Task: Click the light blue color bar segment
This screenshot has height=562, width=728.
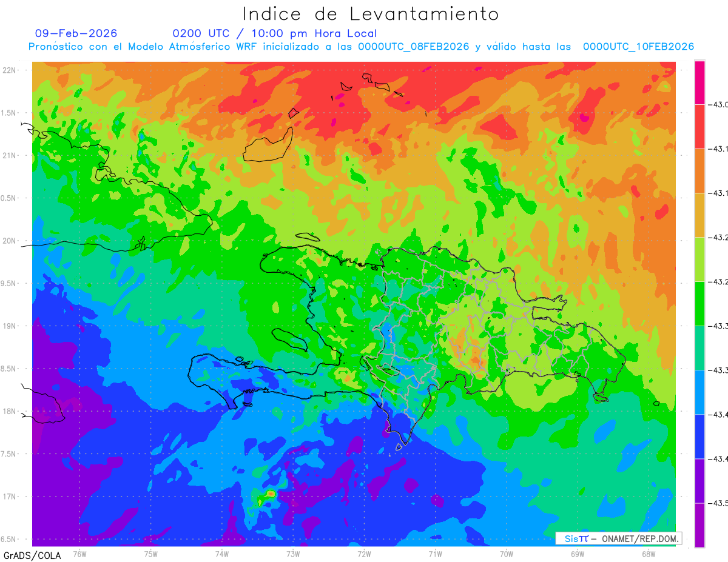Action: [699, 392]
